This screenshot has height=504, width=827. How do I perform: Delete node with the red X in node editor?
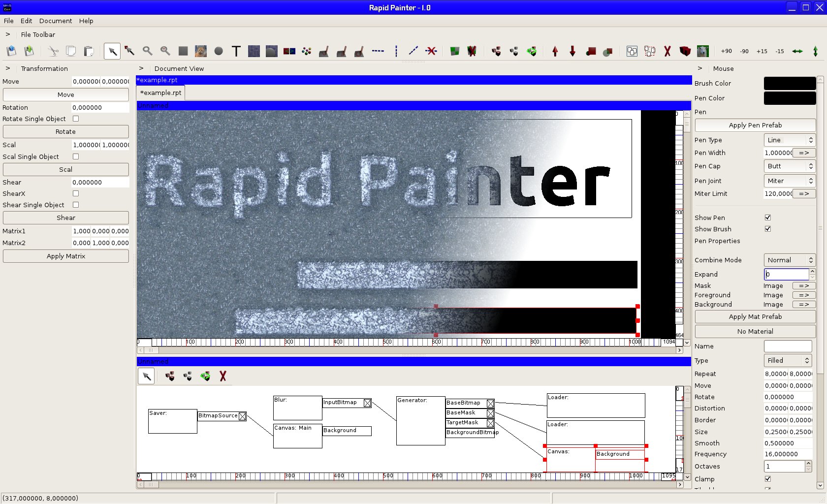pos(223,376)
